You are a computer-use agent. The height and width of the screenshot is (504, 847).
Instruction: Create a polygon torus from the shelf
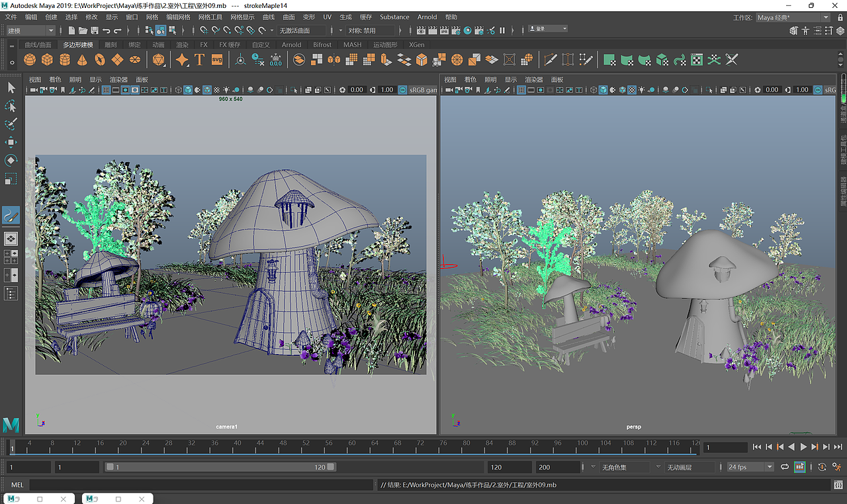click(x=100, y=60)
